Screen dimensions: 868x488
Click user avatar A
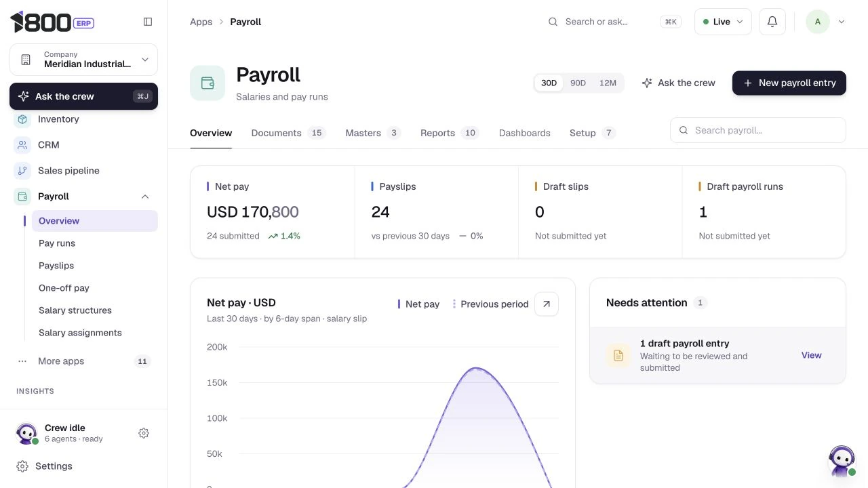pyautogui.click(x=817, y=22)
